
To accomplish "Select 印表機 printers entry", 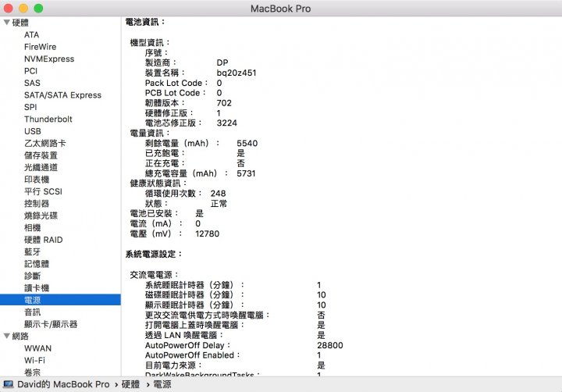I will pos(37,180).
